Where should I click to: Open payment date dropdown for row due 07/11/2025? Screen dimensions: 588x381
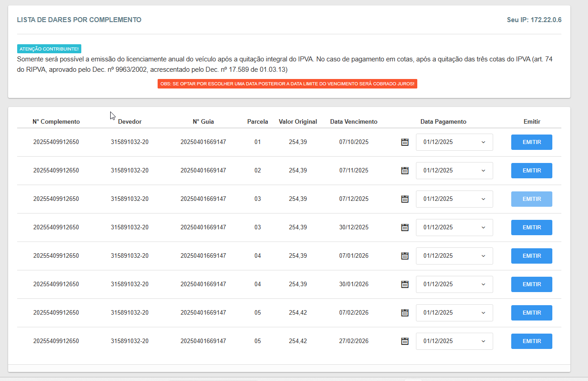coord(454,171)
